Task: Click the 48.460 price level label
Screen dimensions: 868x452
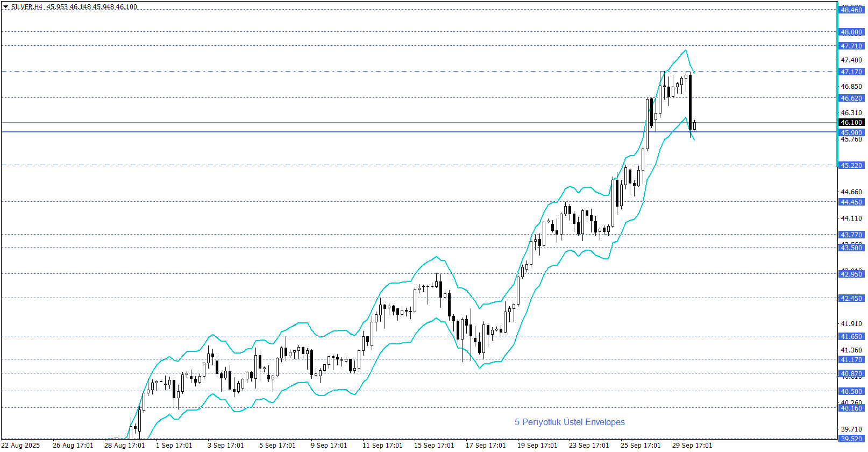Action: [851, 10]
